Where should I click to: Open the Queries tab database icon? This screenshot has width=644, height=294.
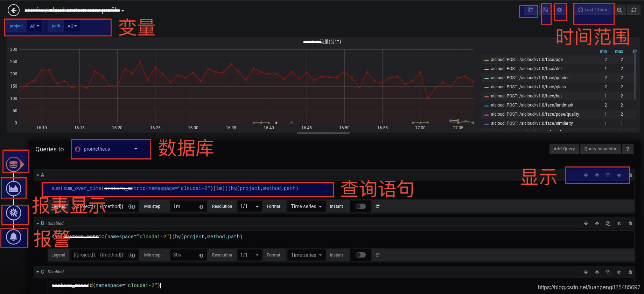pos(14,164)
